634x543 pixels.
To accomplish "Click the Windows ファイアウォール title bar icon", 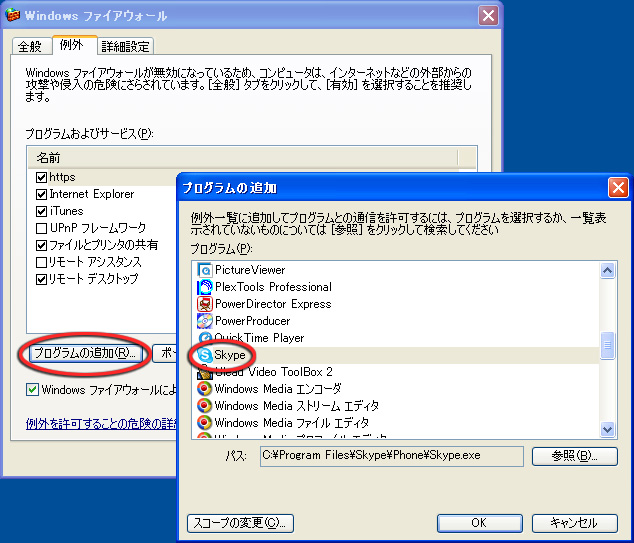I will [x=13, y=15].
